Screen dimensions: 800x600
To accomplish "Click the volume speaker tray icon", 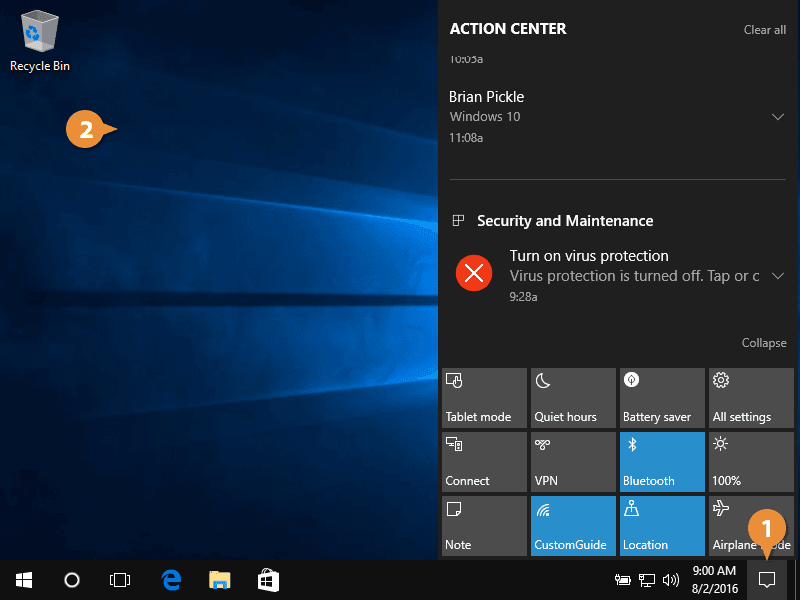I will [x=671, y=580].
